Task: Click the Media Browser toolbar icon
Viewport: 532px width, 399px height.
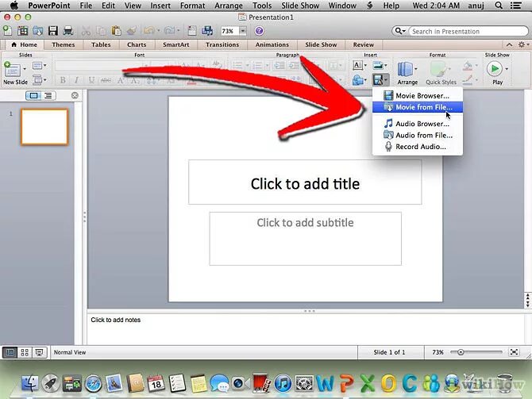Action: [x=207, y=31]
